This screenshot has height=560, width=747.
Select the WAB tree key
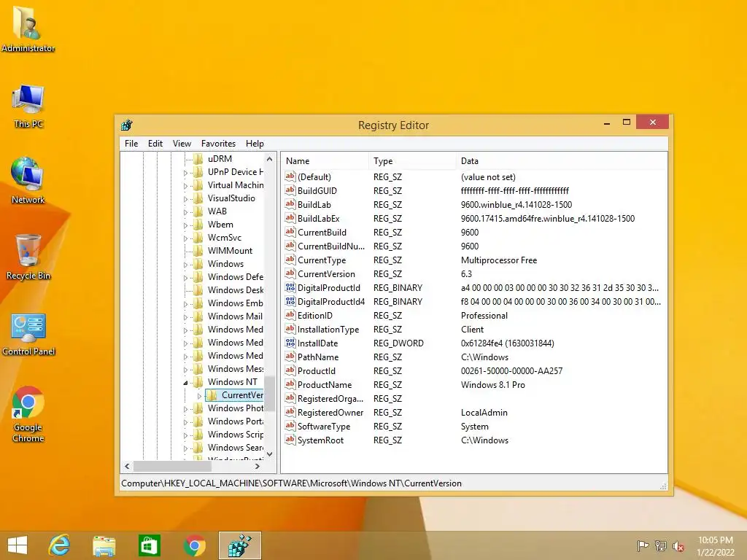tap(217, 211)
